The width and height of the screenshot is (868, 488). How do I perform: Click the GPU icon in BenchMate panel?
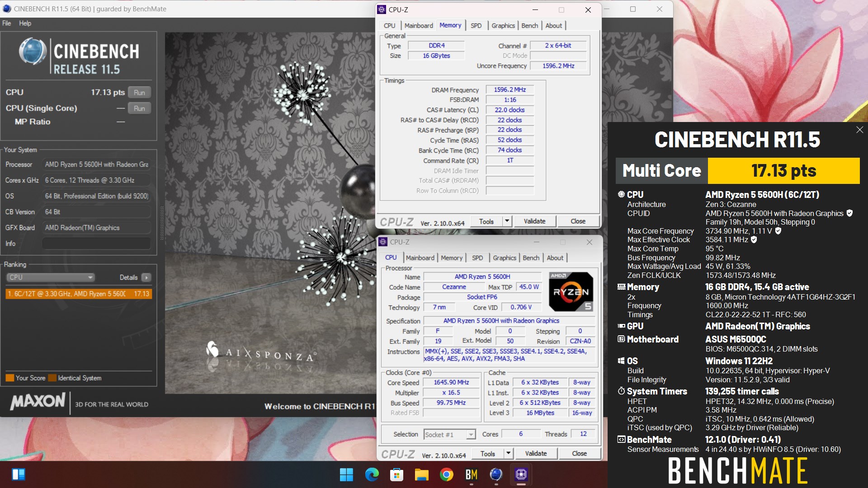pos(621,326)
